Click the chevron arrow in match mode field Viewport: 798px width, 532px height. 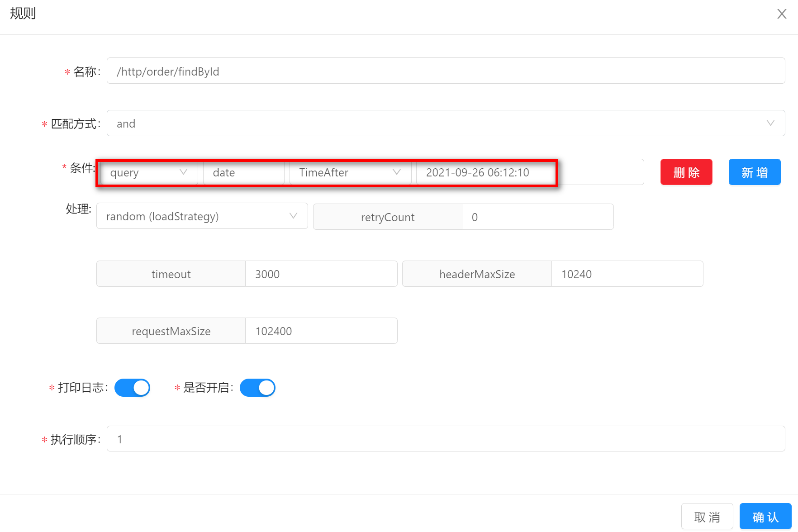point(770,123)
